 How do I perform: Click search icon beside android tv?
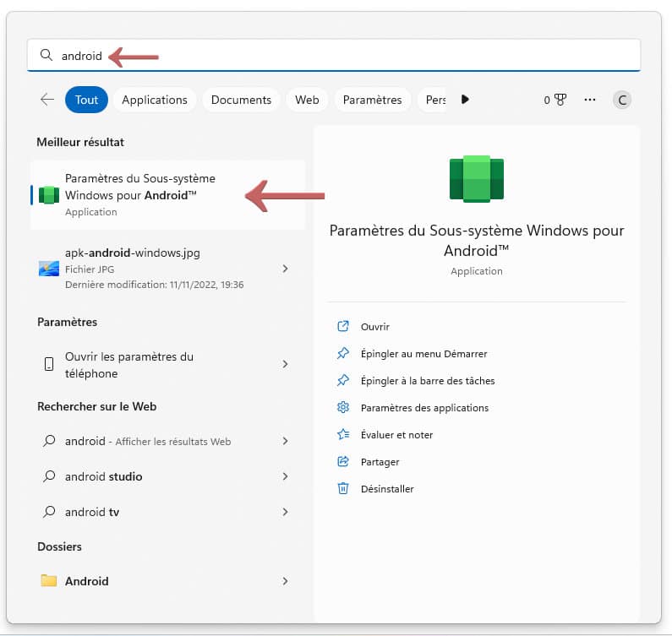click(49, 512)
